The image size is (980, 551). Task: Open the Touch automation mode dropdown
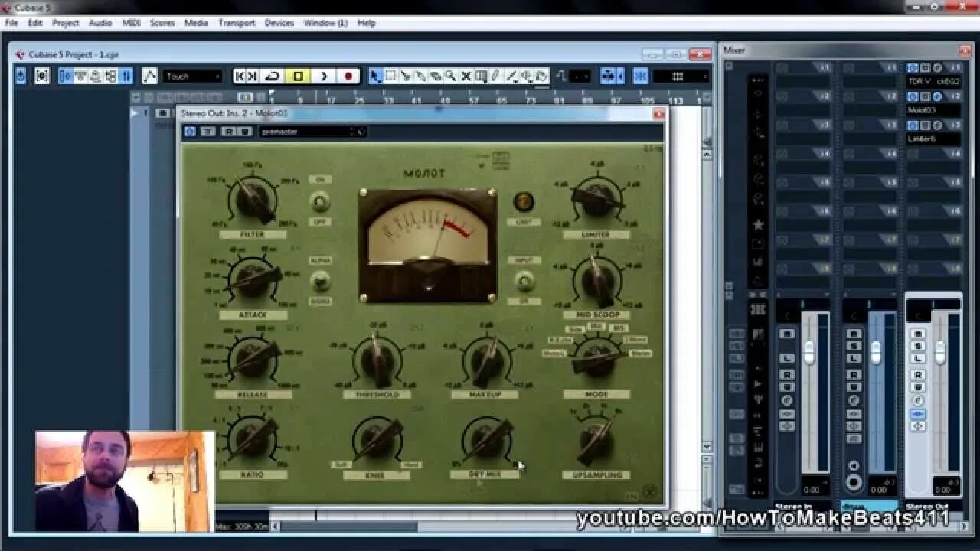pos(193,76)
